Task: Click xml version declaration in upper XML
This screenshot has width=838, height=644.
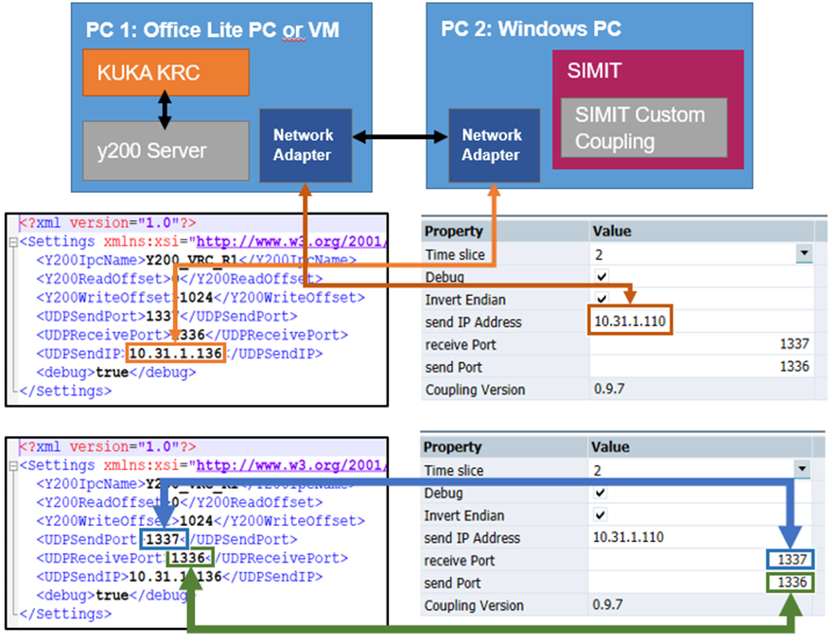Action: tap(108, 223)
